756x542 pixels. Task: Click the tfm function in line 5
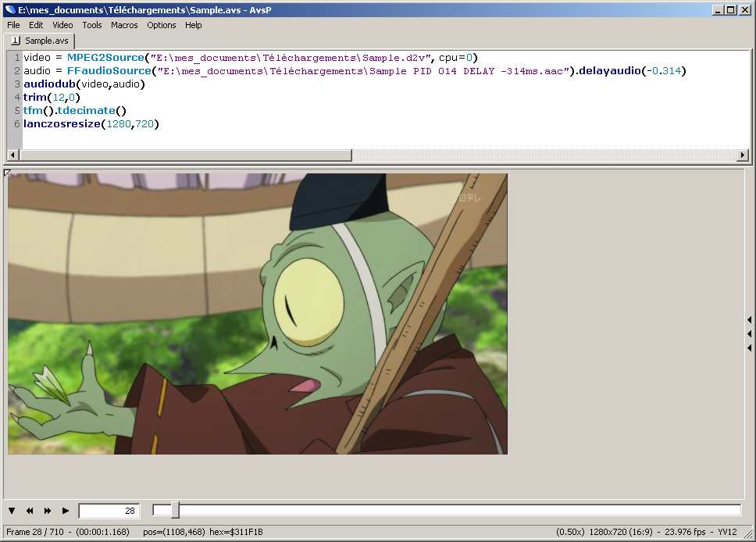[x=34, y=110]
